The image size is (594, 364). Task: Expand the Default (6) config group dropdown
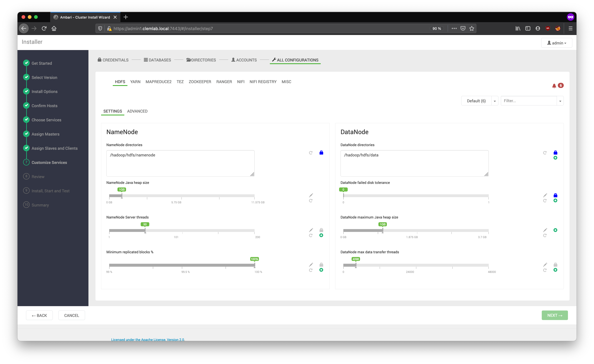tap(495, 101)
